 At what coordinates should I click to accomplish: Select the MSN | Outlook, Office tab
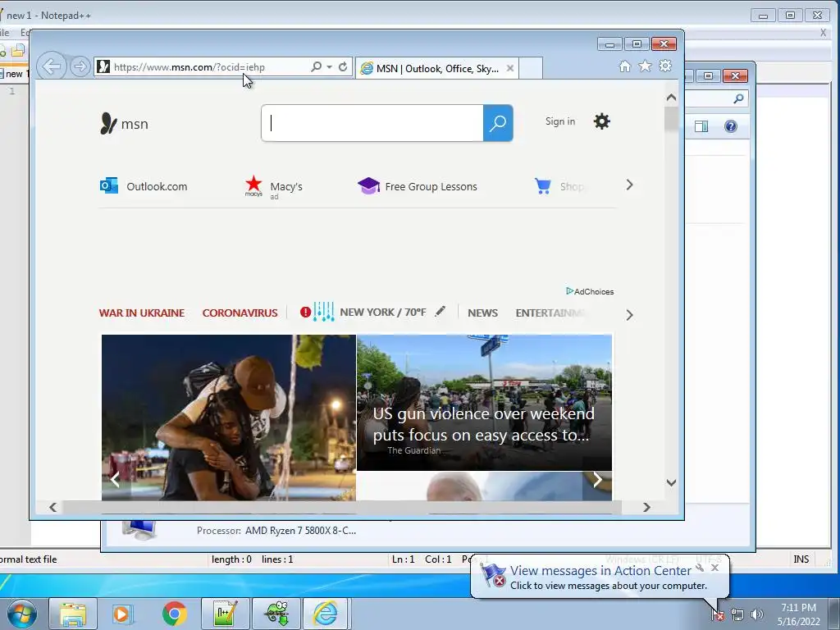click(436, 69)
